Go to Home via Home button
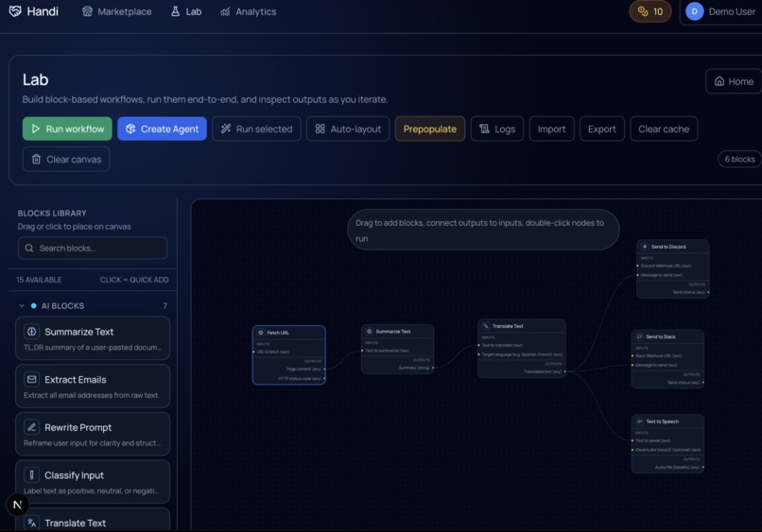This screenshot has height=532, width=762. [734, 81]
